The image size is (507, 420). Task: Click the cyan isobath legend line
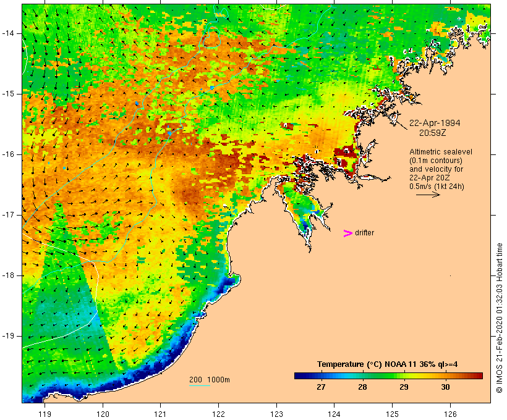coord(200,385)
